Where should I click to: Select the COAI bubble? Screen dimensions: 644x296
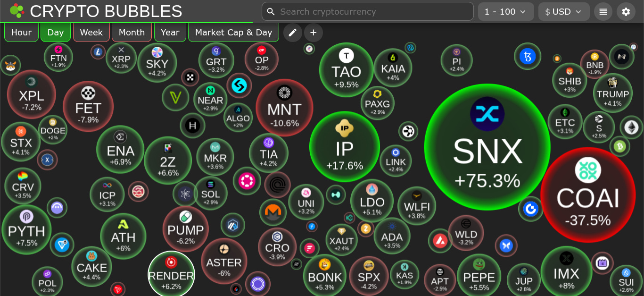[588, 195]
